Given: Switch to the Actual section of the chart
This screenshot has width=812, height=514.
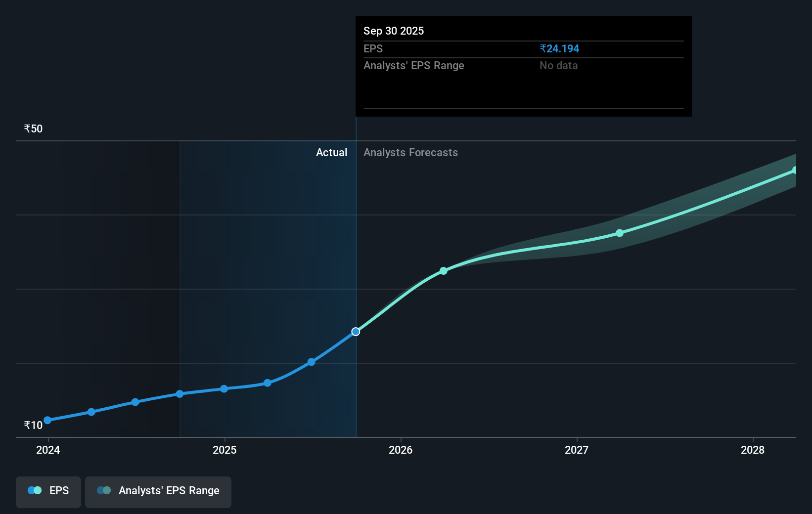Looking at the screenshot, I should [331, 152].
